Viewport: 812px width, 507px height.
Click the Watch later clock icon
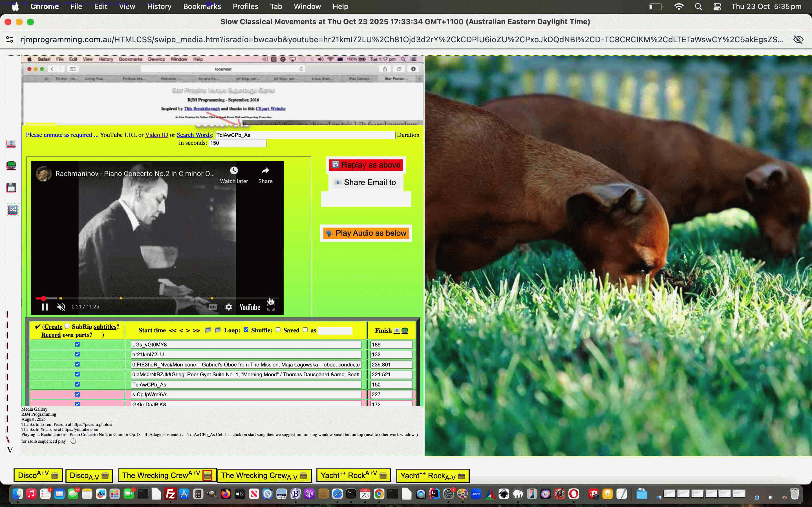click(x=234, y=171)
